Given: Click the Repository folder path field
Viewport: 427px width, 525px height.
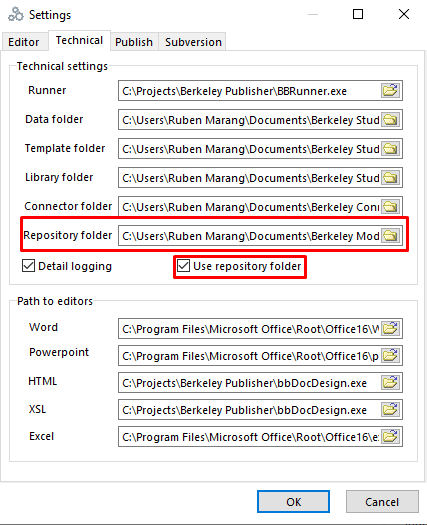Looking at the screenshot, I should tap(250, 236).
